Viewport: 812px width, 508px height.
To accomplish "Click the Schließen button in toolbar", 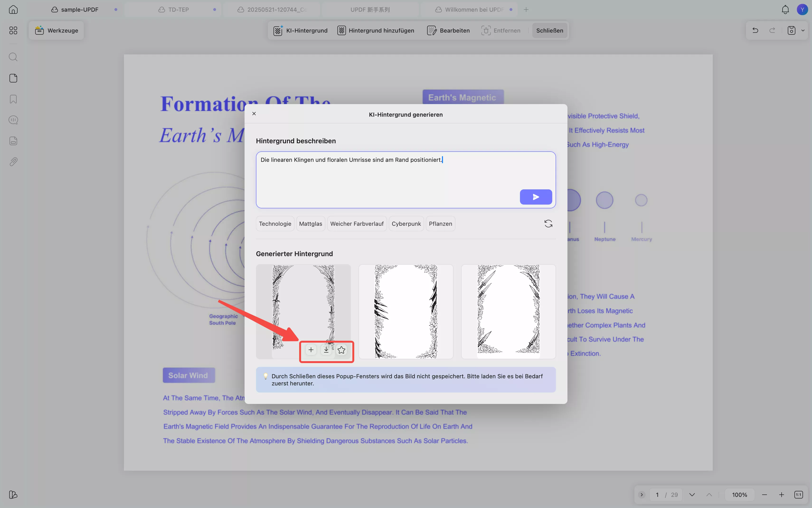I will point(549,31).
